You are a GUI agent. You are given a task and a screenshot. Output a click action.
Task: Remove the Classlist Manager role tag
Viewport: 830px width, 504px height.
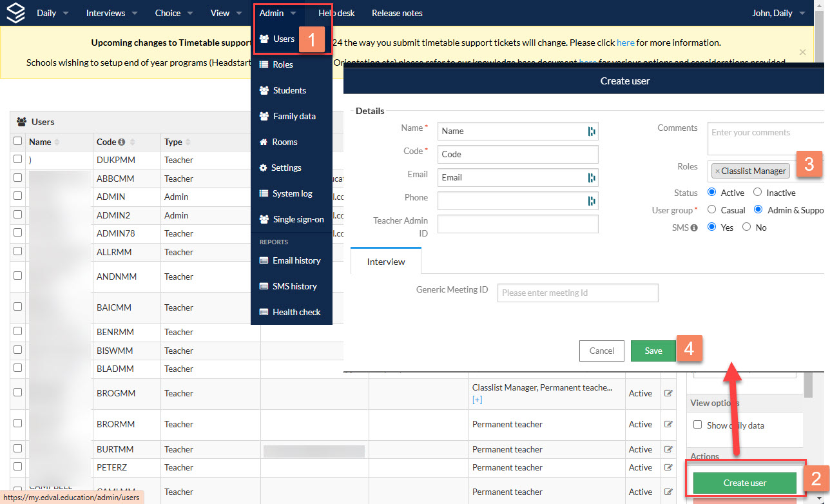(x=717, y=171)
